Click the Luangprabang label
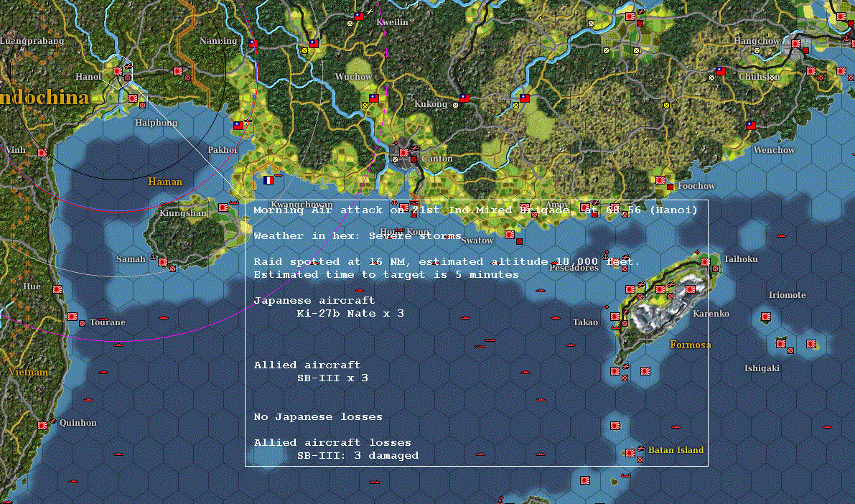Screen dimensions: 855x504 [32, 41]
